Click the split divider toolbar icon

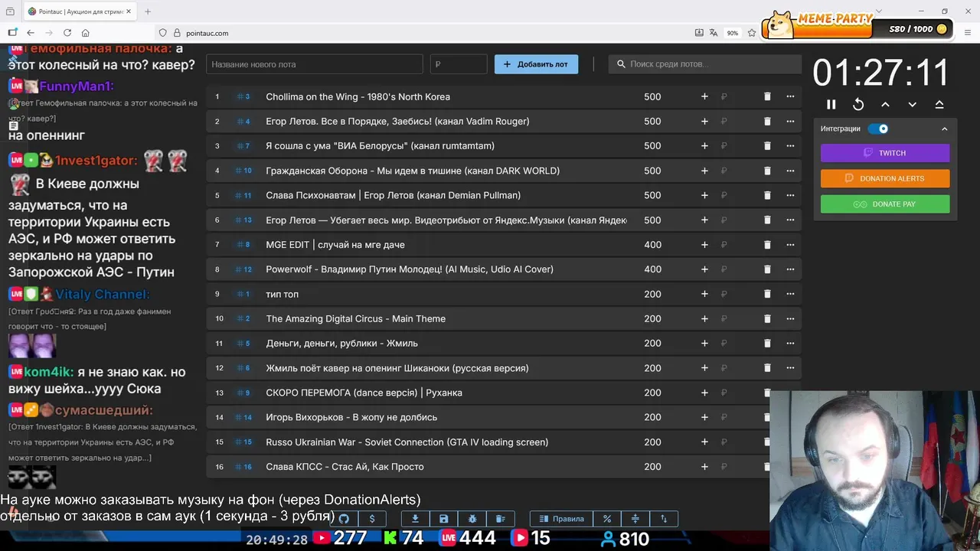click(635, 519)
